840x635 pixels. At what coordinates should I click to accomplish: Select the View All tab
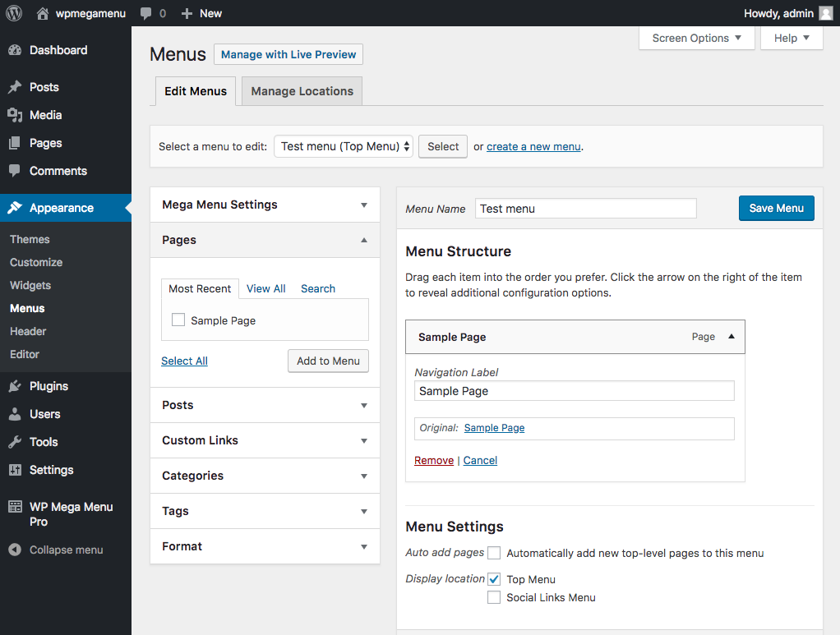tap(265, 288)
